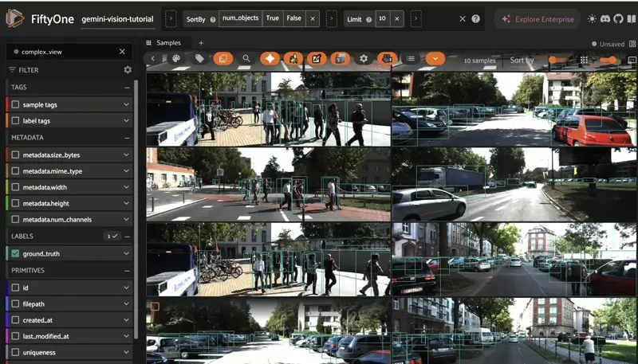Viewport: 638px width, 364px height.
Task: Click the Limit value field showing 10
Action: click(x=380, y=18)
